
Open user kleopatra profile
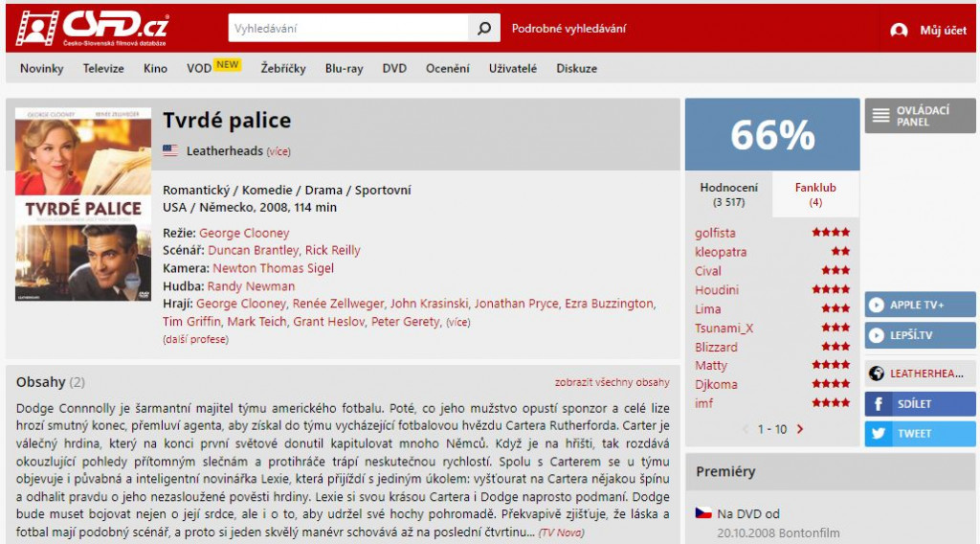[x=721, y=252]
